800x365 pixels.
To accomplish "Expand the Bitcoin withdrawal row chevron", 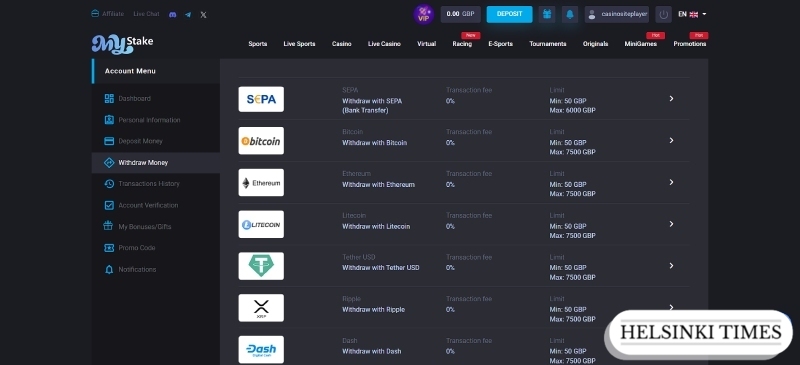I will (671, 140).
